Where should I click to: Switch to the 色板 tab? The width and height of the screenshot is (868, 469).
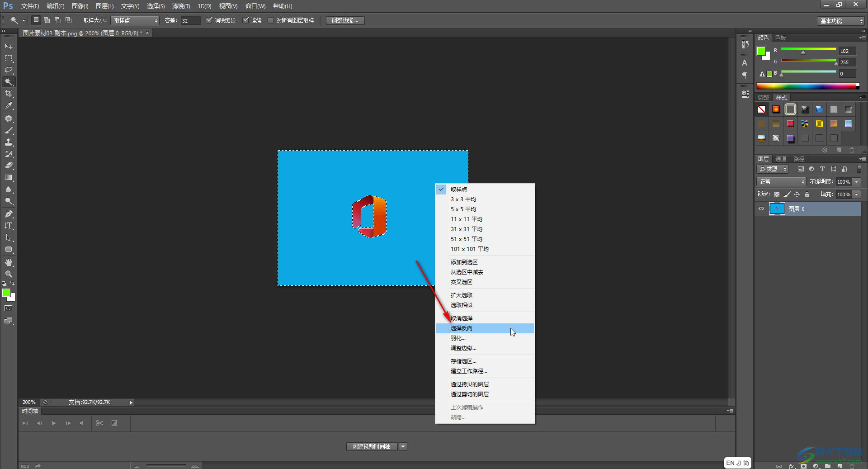(x=780, y=38)
